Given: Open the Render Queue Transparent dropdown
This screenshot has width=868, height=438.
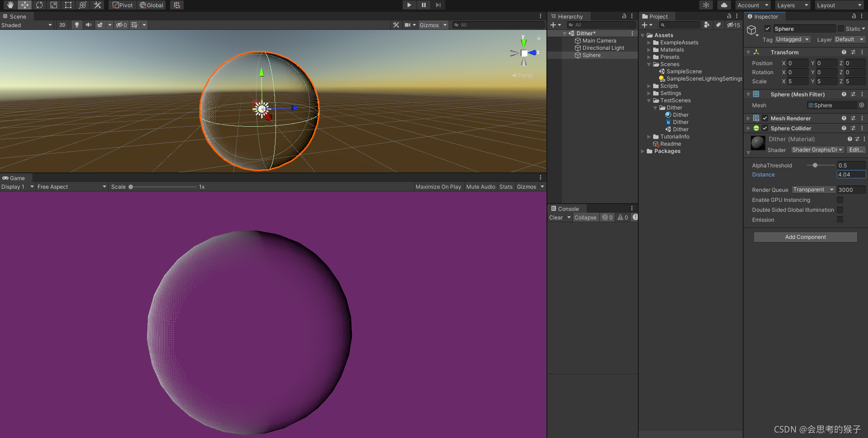Looking at the screenshot, I should point(813,190).
